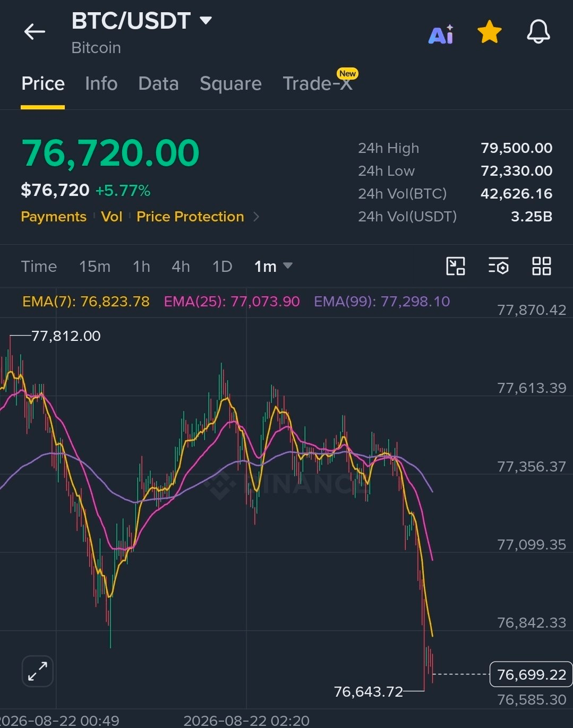This screenshot has height=728, width=573.
Task: Select the 1D chart interval
Action: pyautogui.click(x=222, y=266)
